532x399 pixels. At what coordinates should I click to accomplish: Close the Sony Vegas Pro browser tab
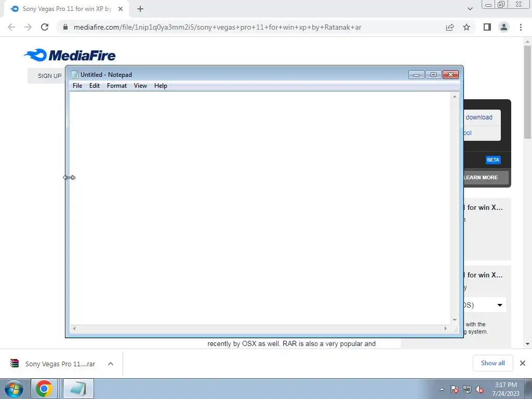point(121,9)
